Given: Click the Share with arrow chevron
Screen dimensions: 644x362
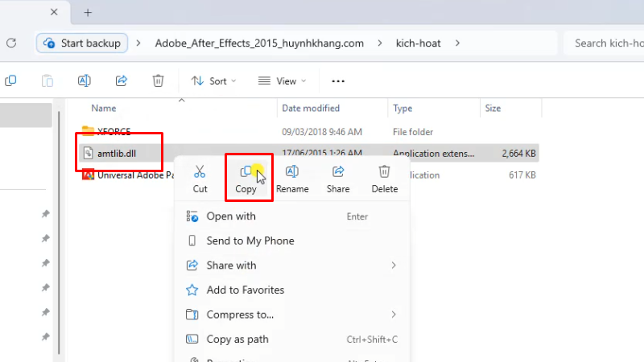Looking at the screenshot, I should 394,265.
